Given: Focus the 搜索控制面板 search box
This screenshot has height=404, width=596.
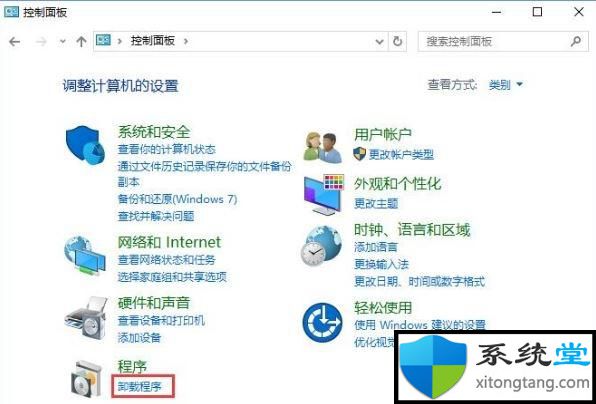Looking at the screenshot, I should coord(494,41).
